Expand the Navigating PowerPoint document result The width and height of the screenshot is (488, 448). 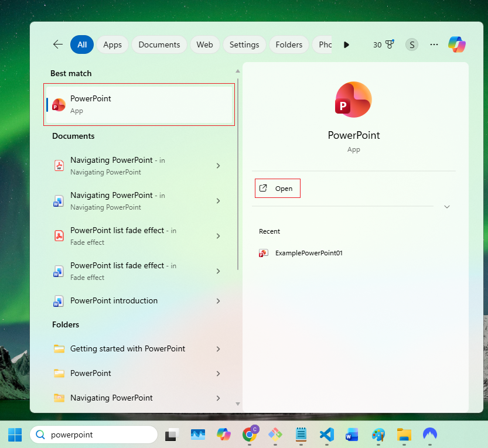click(x=218, y=165)
